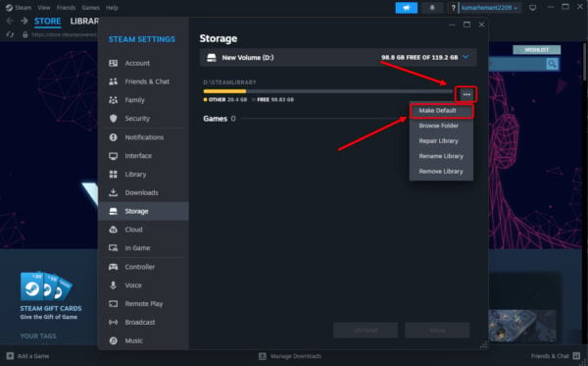Open the three-dots library options button
588x366 pixels.
click(466, 94)
